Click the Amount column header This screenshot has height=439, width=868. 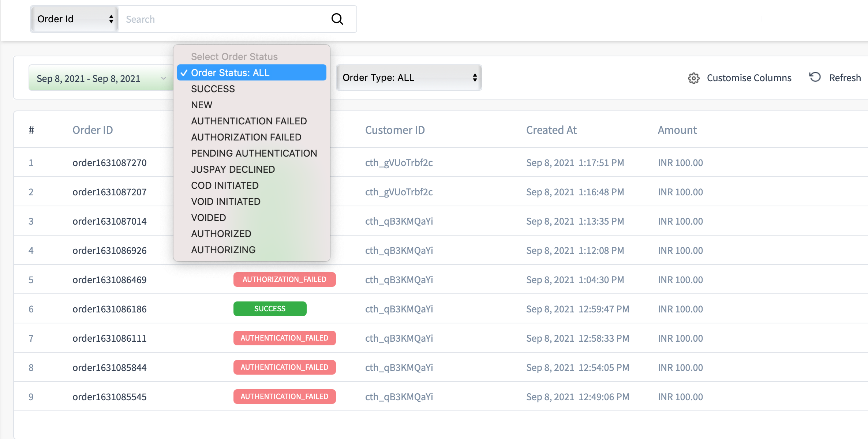(x=677, y=130)
